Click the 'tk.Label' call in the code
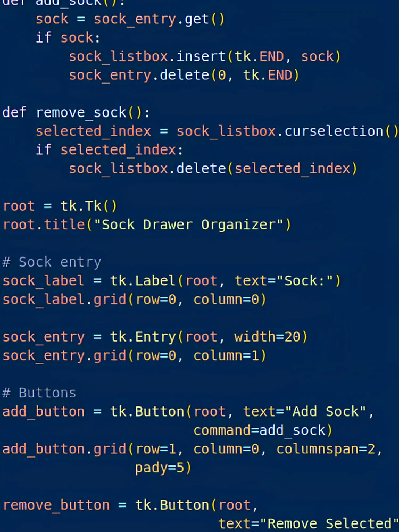This screenshot has height=532, width=399. point(143,280)
